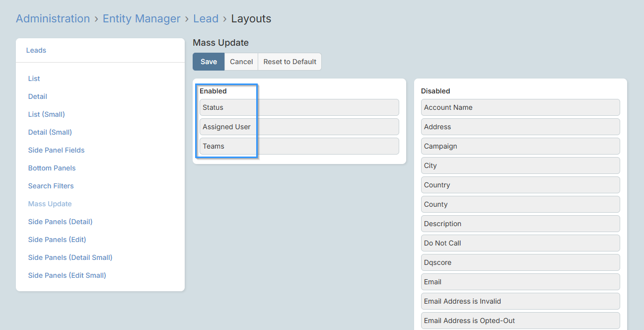
Task: Click the Teams enabled field
Action: click(x=299, y=146)
